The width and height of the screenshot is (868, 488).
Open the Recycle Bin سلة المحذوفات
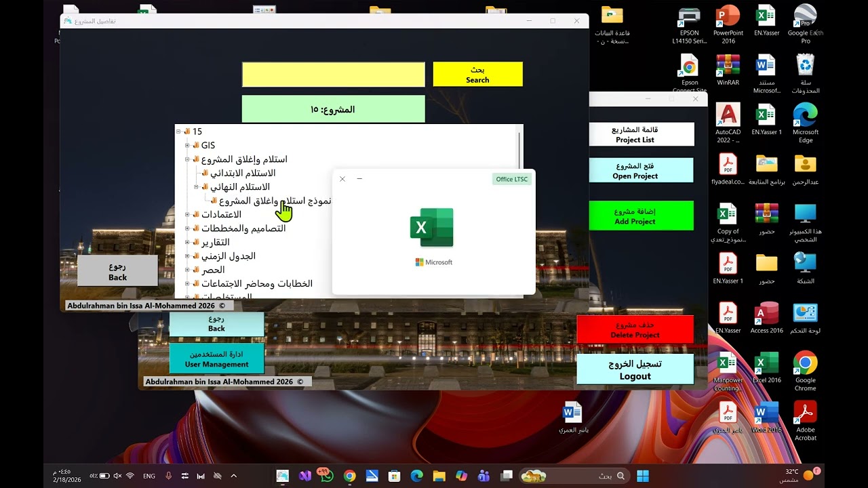coord(805,74)
